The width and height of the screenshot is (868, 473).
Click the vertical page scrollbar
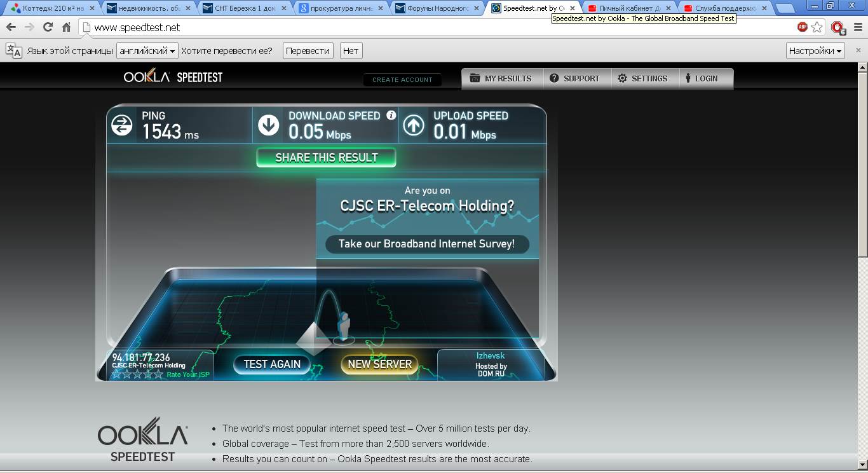(862, 164)
